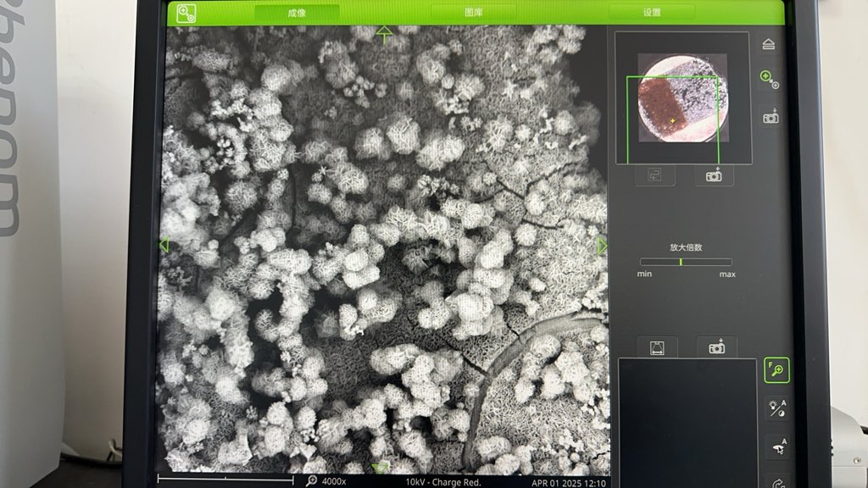Click the '10kV - Charge Red.' status text
This screenshot has height=488, width=868.
tap(442, 482)
